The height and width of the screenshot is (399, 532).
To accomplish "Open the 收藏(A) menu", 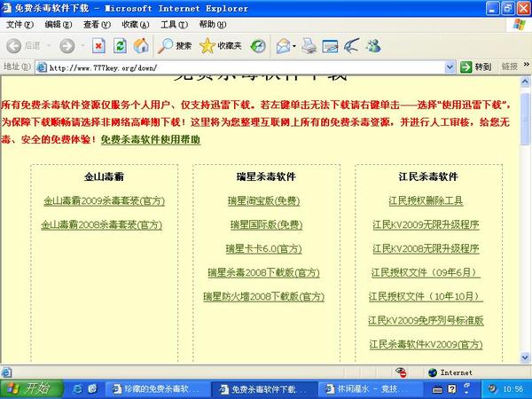I will click(136, 25).
